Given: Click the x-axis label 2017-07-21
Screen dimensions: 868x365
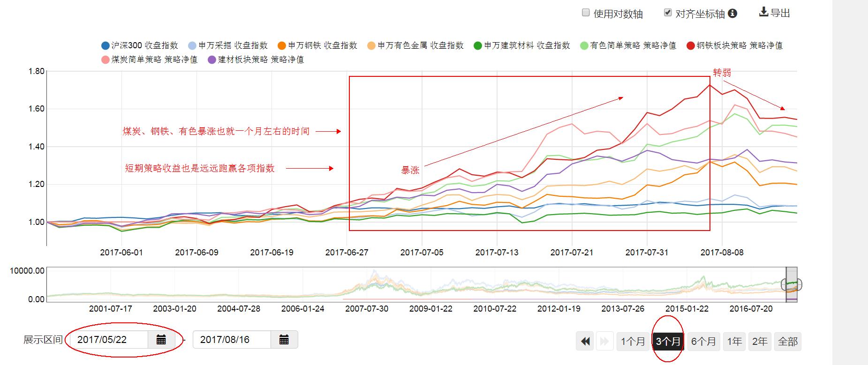Looking at the screenshot, I should (x=572, y=252).
